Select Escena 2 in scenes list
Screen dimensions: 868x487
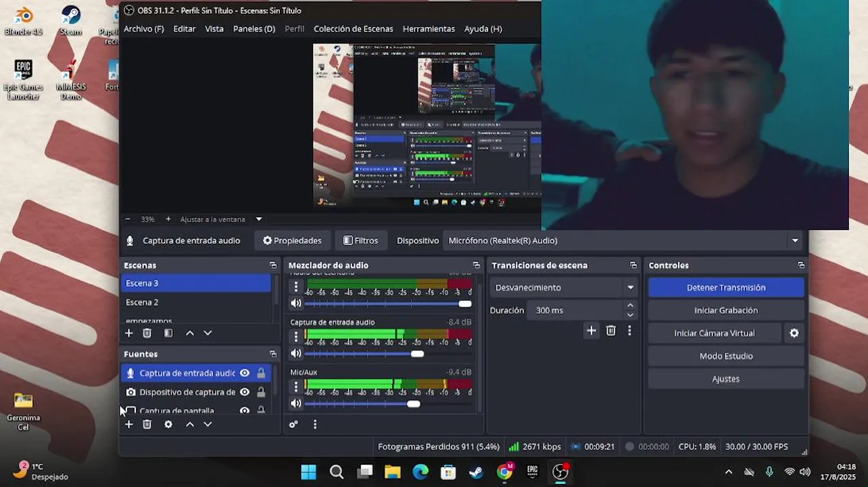[196, 302]
